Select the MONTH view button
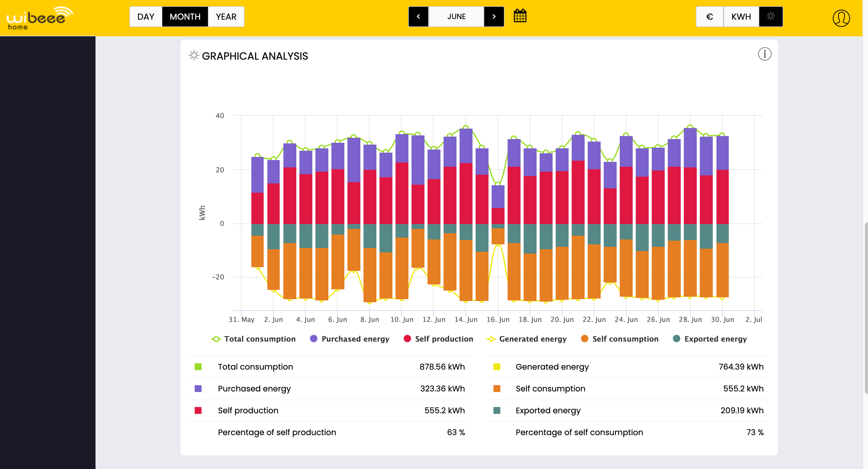This screenshot has width=868, height=469. coord(185,17)
